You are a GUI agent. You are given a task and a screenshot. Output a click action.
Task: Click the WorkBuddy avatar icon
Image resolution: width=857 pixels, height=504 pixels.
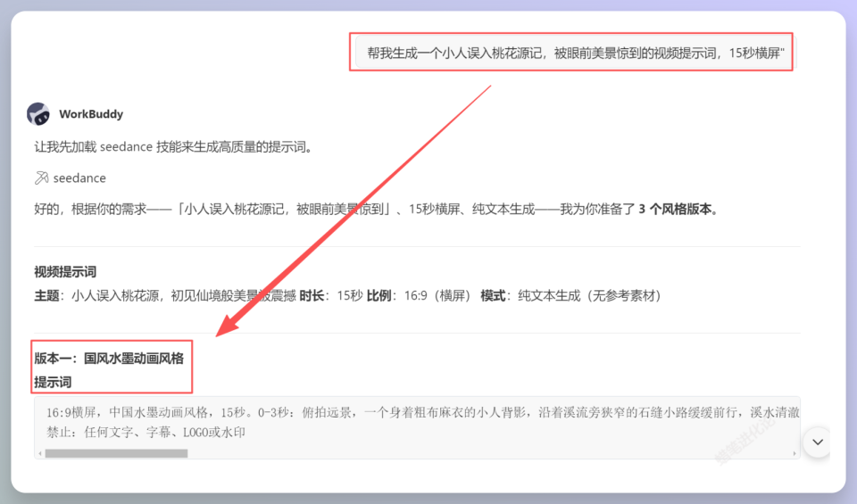(38, 113)
